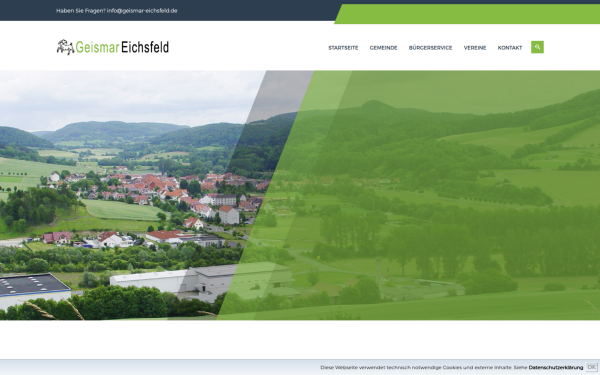Open the Bürgerservice menu
The width and height of the screenshot is (600, 375).
[x=430, y=48]
